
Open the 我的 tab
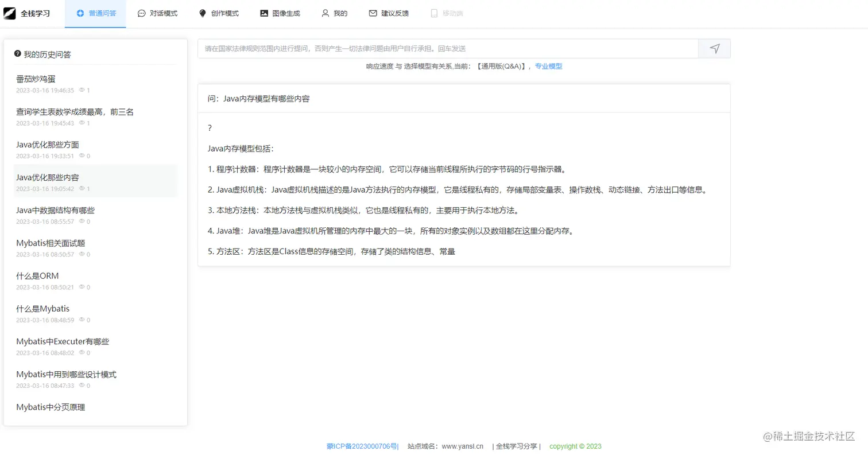point(334,13)
